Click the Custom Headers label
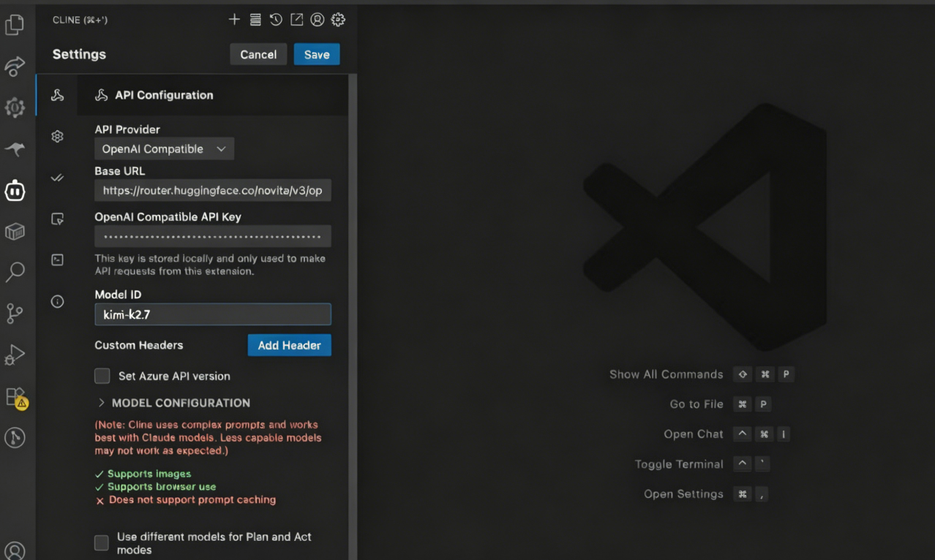Screen dimensions: 935x560 (139, 345)
